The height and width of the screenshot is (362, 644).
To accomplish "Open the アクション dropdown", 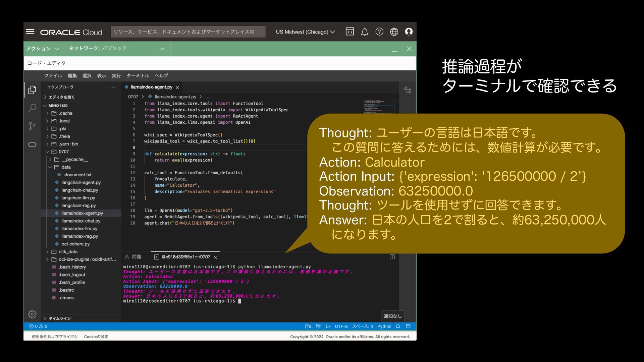I will point(43,49).
